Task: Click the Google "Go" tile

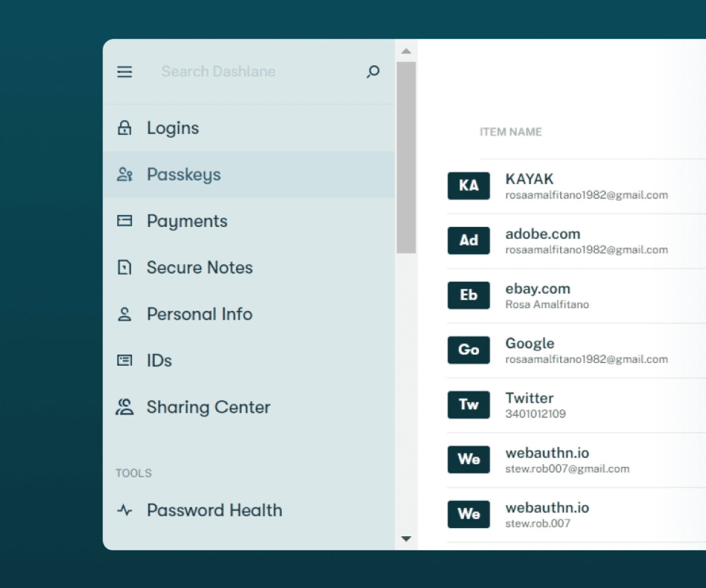Action: [x=468, y=350]
